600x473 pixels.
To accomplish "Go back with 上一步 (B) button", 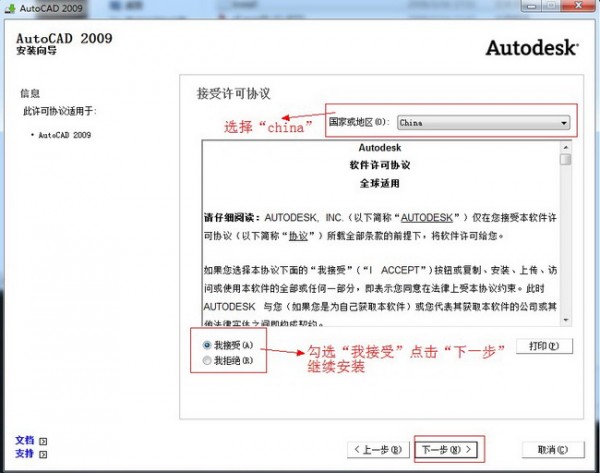I will pyautogui.click(x=378, y=450).
